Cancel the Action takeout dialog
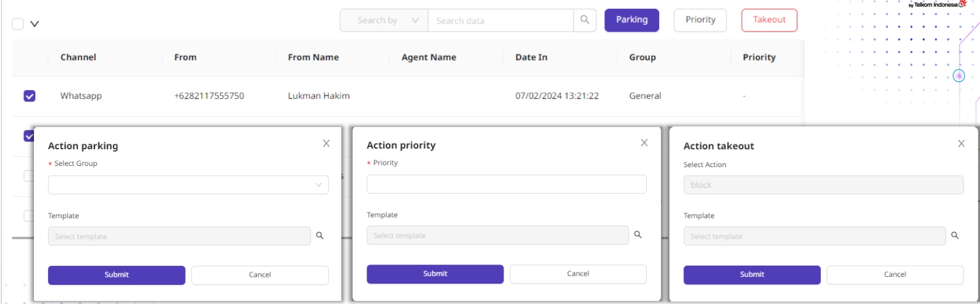Screen dimensions: 980x304 coord(895,274)
